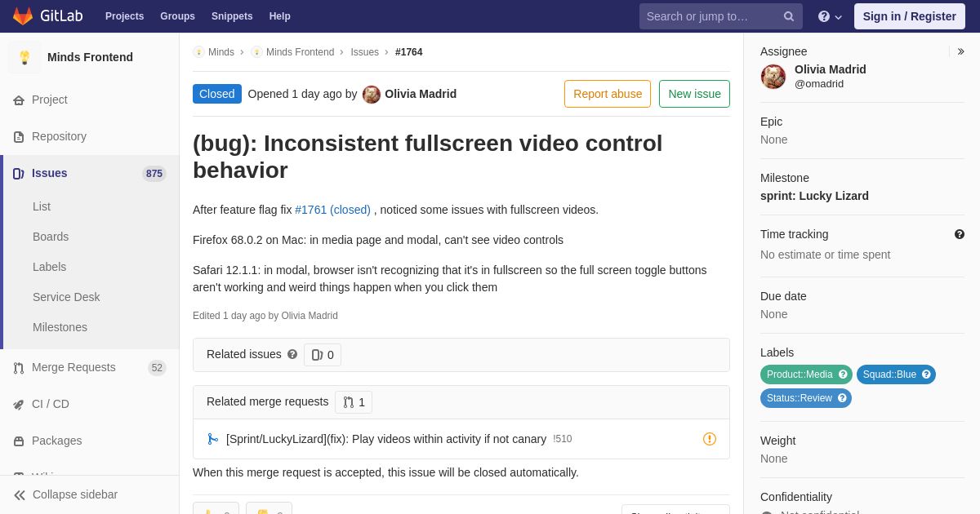Open Labels in the sidebar

point(49,267)
